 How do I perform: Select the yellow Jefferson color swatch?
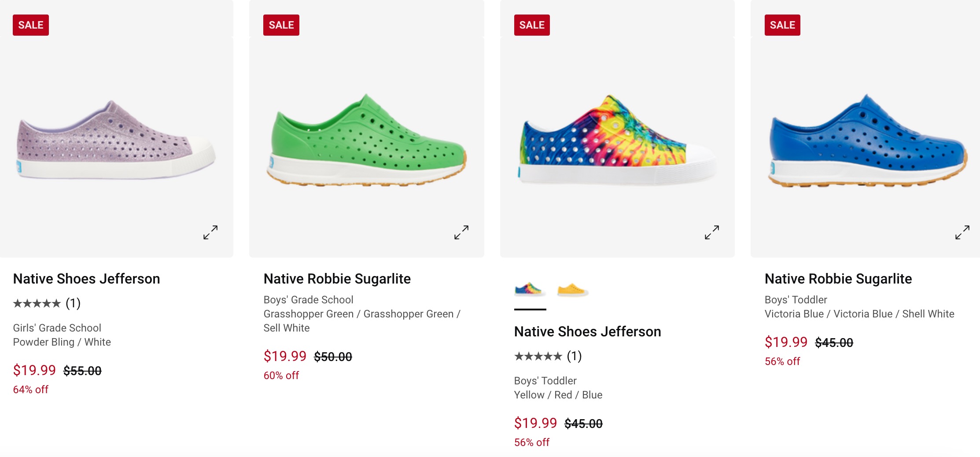(x=572, y=290)
